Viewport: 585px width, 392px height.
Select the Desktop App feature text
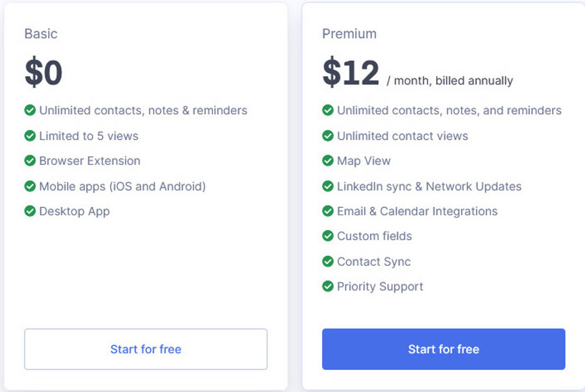click(x=74, y=212)
